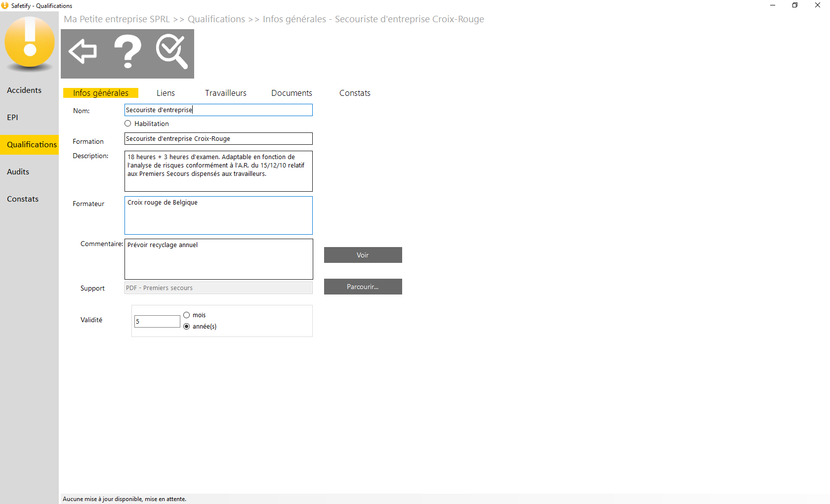Image resolution: width=830 pixels, height=504 pixels.
Task: Switch to the Constats tab
Action: pos(355,93)
